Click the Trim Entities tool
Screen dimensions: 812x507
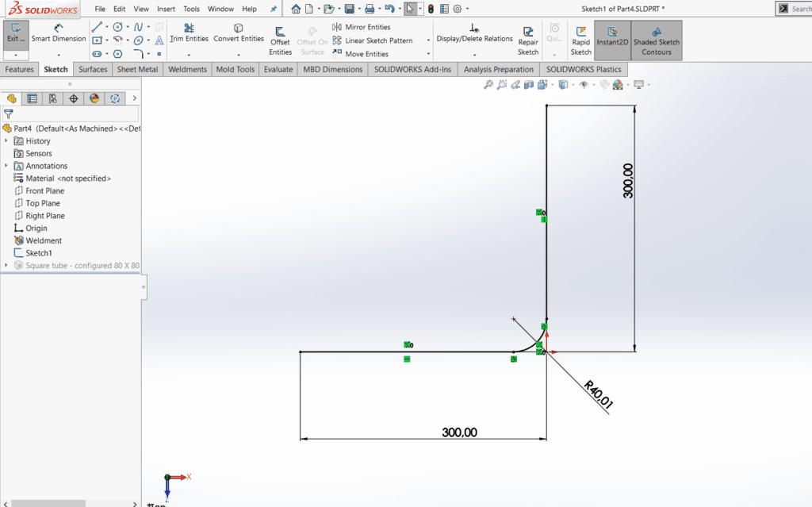coord(189,33)
